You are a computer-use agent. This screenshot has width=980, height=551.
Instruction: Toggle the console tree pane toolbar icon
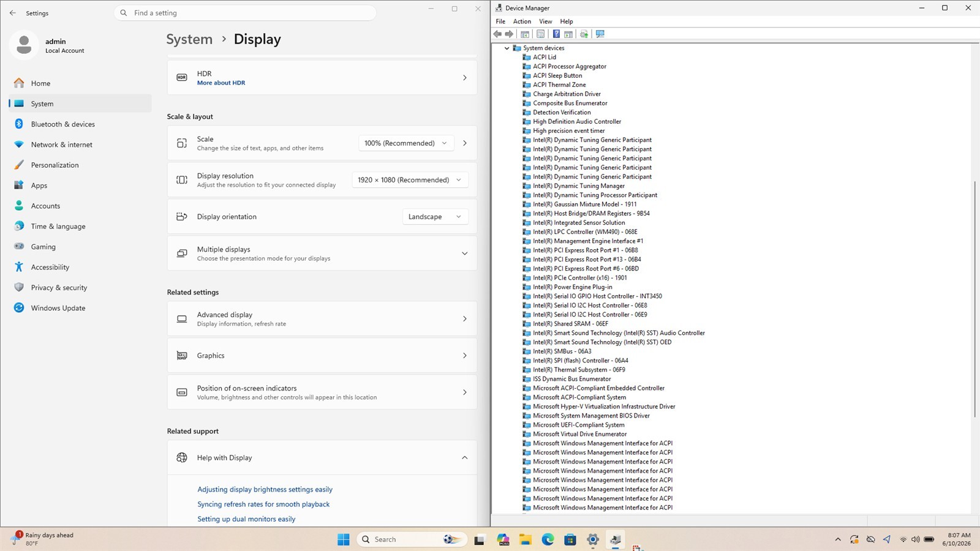coord(525,34)
